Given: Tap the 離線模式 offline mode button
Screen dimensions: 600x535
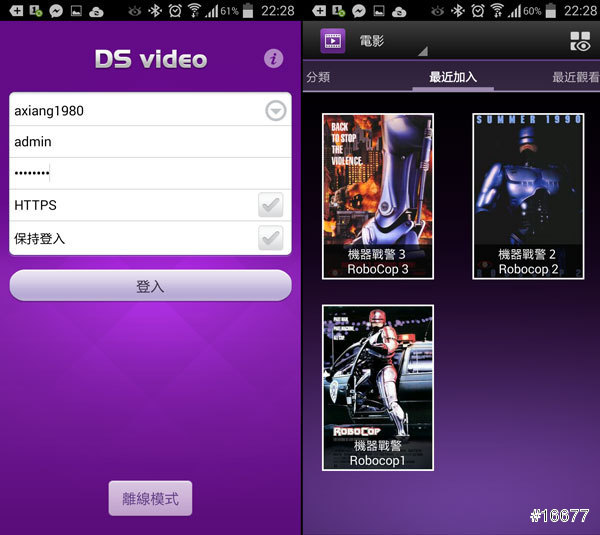Looking at the screenshot, I should [x=150, y=498].
